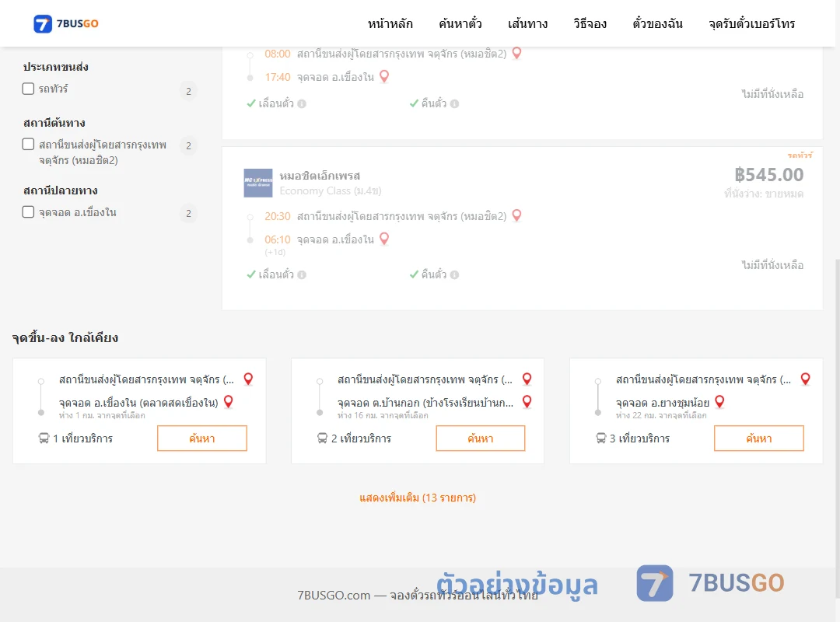Show เลื่อนตั๋ว info icon on the 20:30 trip

pyautogui.click(x=302, y=274)
